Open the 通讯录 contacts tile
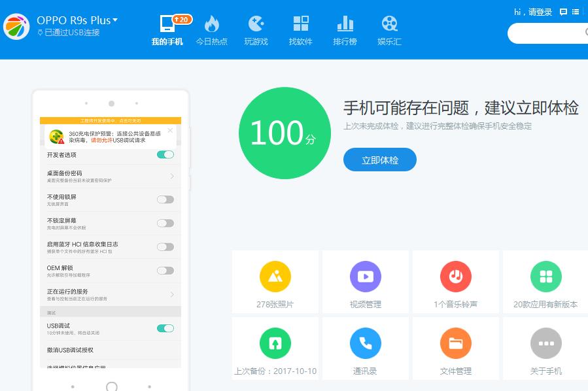The image size is (588, 391). tap(366, 348)
